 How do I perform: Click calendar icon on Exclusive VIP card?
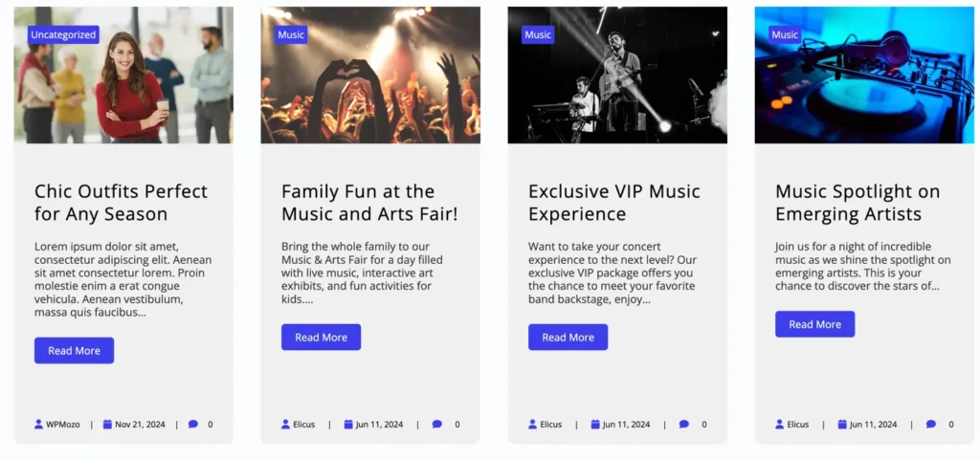[x=596, y=425]
